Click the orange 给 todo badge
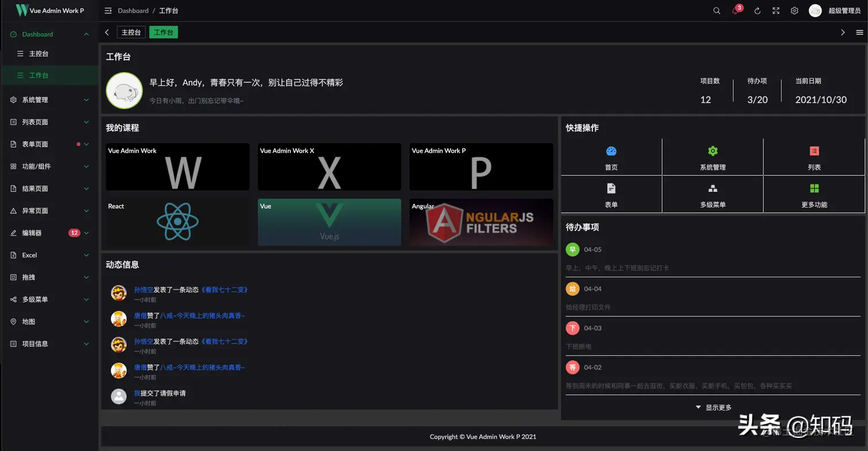Image resolution: width=868 pixels, height=451 pixels. [572, 289]
